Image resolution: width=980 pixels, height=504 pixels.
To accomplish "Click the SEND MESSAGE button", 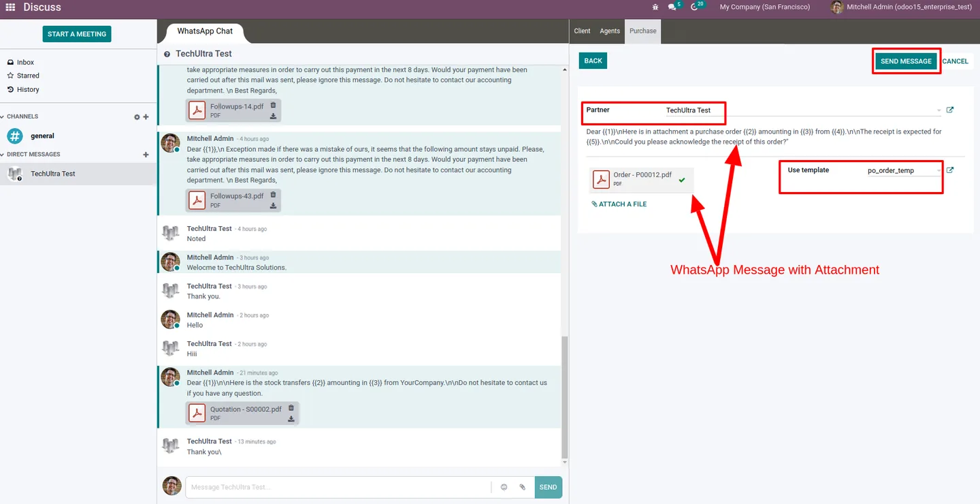I will click(906, 61).
